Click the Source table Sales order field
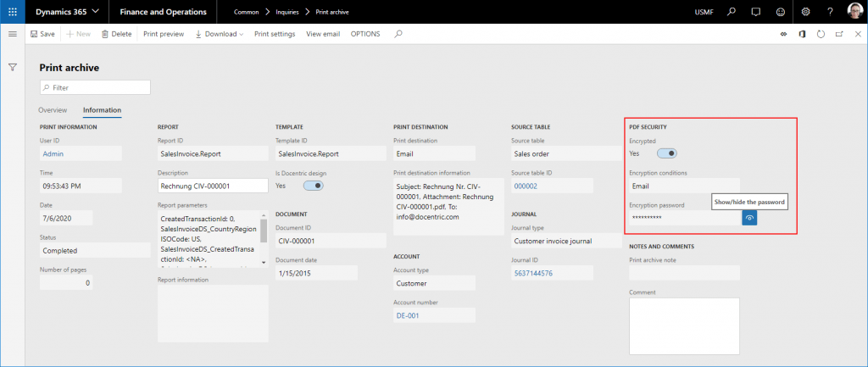868x367 pixels. (x=567, y=154)
